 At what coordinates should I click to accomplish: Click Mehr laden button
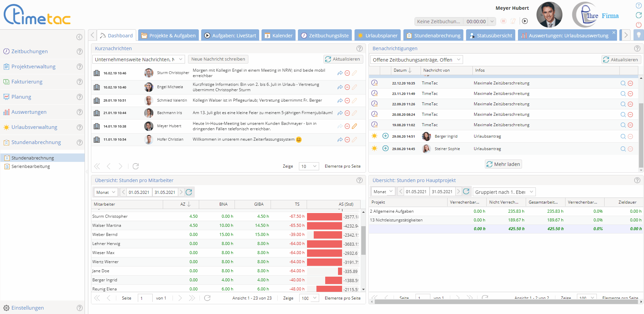(x=503, y=164)
